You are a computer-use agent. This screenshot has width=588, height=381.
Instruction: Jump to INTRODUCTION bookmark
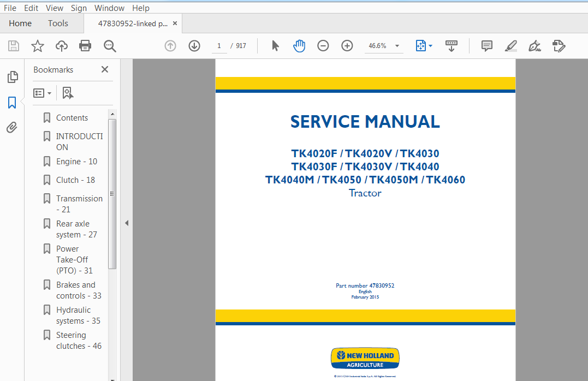click(80, 141)
